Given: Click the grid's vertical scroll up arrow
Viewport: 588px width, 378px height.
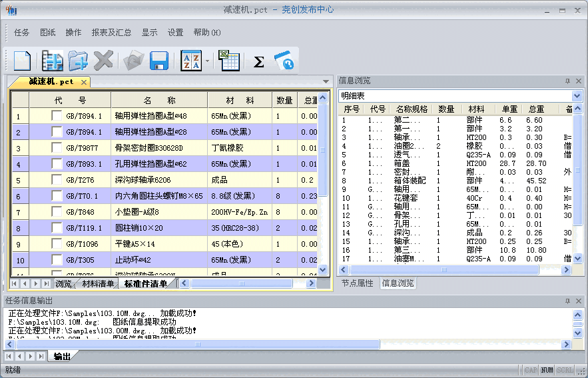Looking at the screenshot, I should (x=322, y=98).
